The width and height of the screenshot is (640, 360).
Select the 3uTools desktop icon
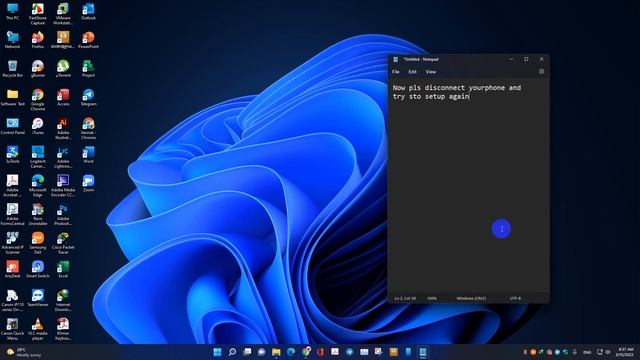(x=13, y=154)
